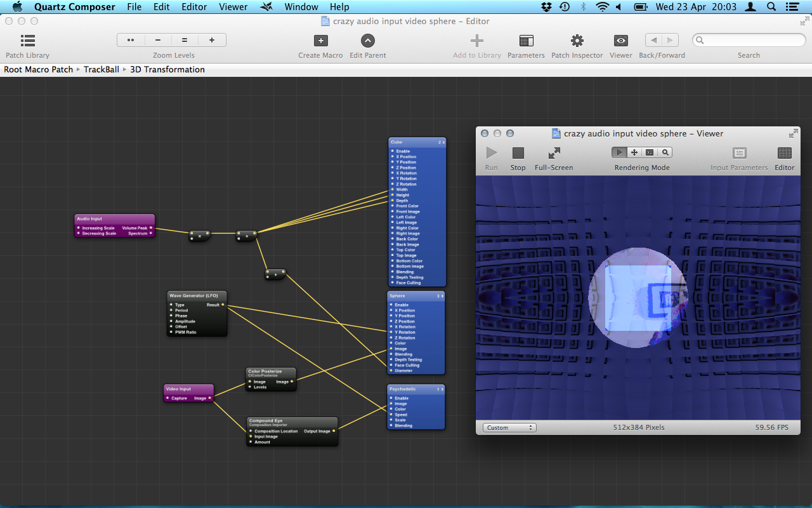
Task: Show the Viewer using eye icon
Action: point(620,41)
